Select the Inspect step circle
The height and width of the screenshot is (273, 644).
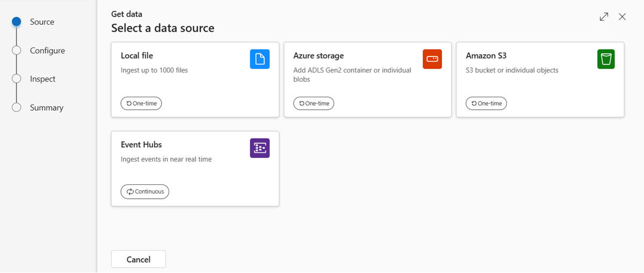[x=17, y=78]
